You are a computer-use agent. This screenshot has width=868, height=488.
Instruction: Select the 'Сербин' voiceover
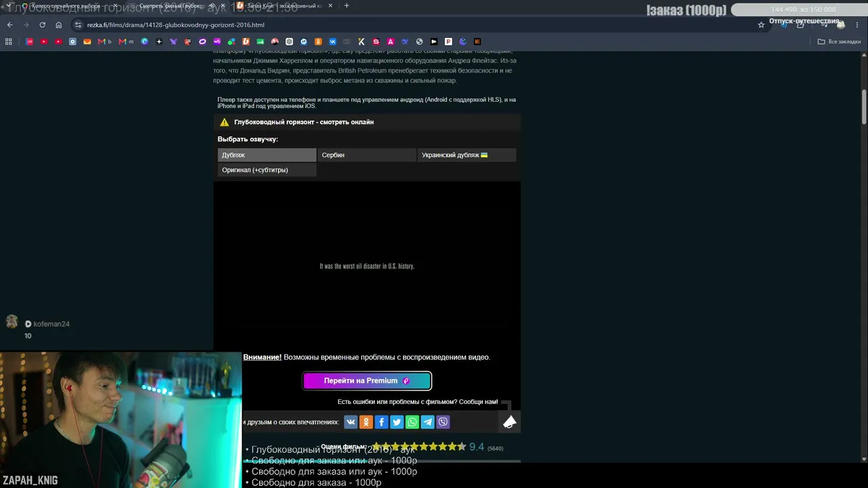click(367, 155)
